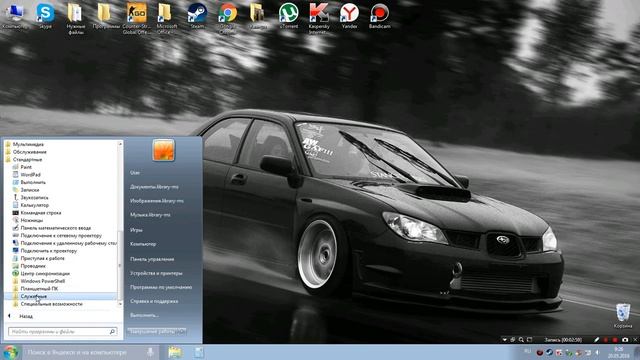Open Проводник in the Start menu
The height and width of the screenshot is (360, 640).
[33, 266]
